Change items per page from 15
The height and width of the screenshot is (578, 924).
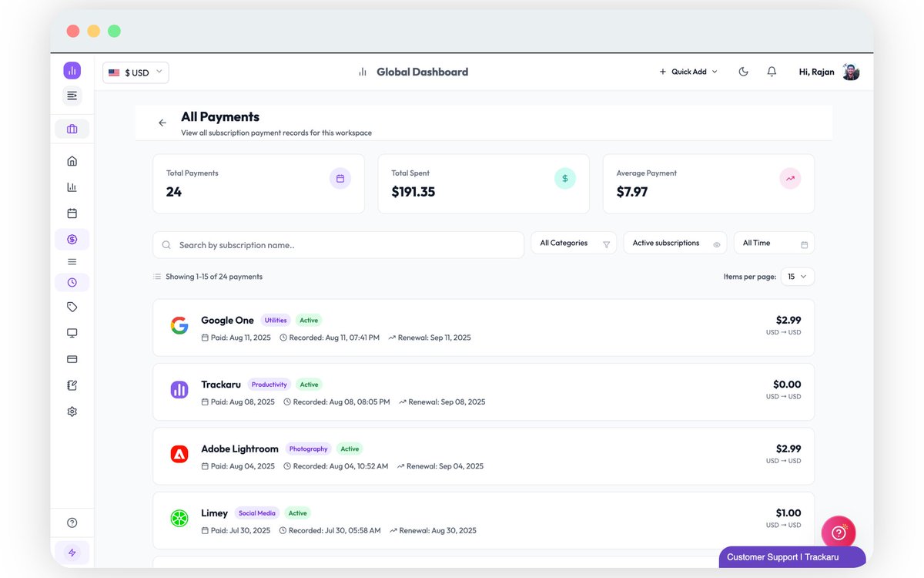tap(797, 277)
